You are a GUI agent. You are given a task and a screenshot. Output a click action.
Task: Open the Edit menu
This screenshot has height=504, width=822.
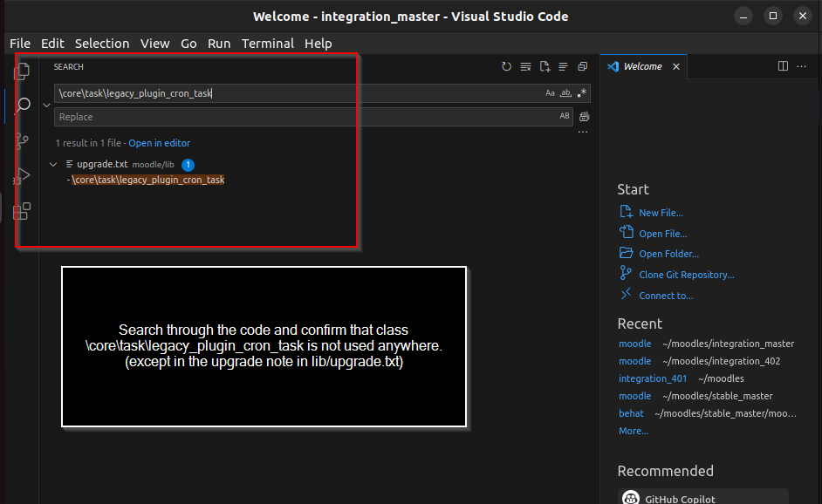52,44
